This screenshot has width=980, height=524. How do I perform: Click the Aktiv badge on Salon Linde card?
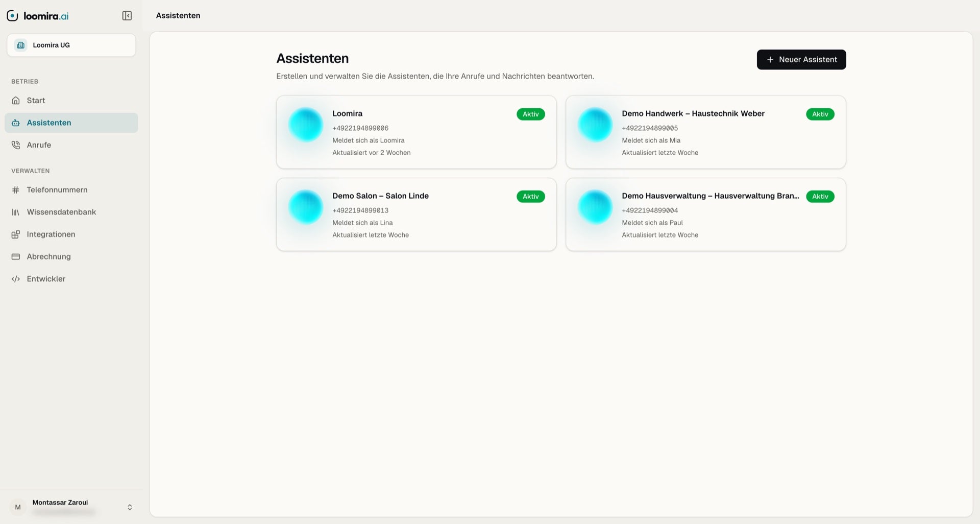(x=531, y=197)
